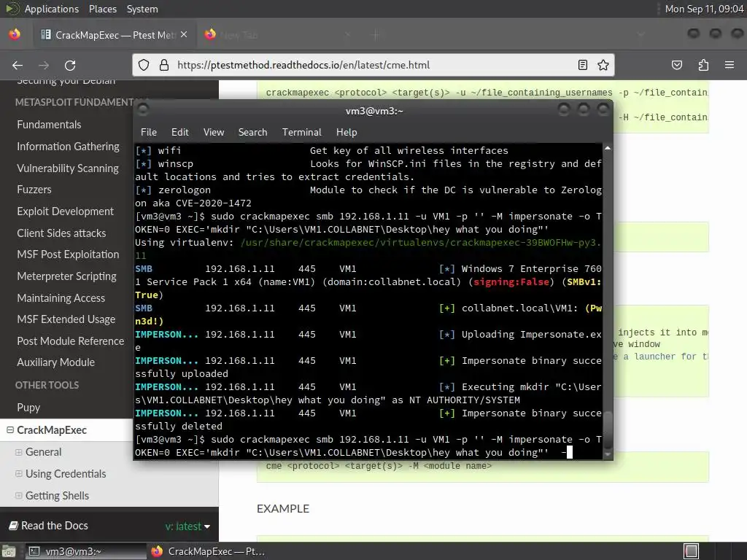
Task: Click the vm3@vm3:~ terminal title bar
Action: [374, 111]
